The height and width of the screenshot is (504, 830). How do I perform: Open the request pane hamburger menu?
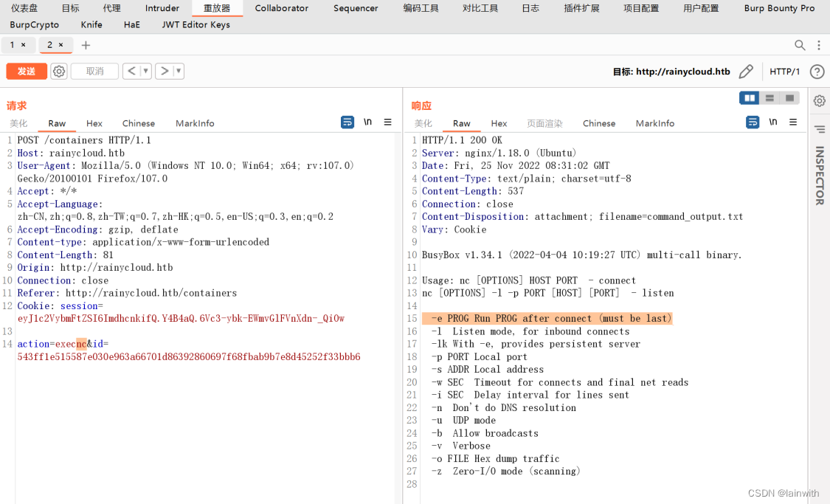tap(387, 122)
